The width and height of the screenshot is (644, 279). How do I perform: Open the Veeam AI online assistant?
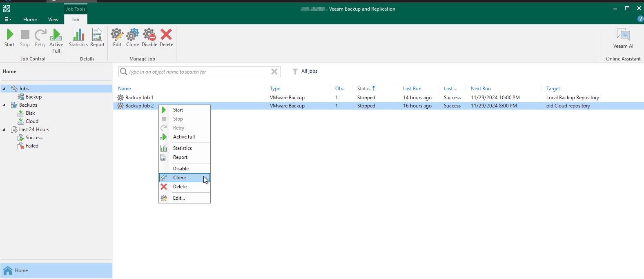tap(623, 39)
